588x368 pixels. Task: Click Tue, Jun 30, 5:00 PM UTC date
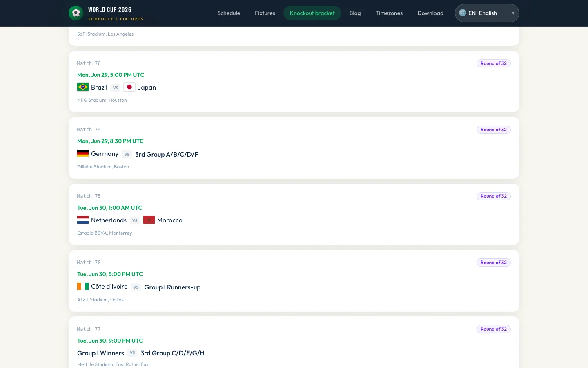(x=110, y=274)
